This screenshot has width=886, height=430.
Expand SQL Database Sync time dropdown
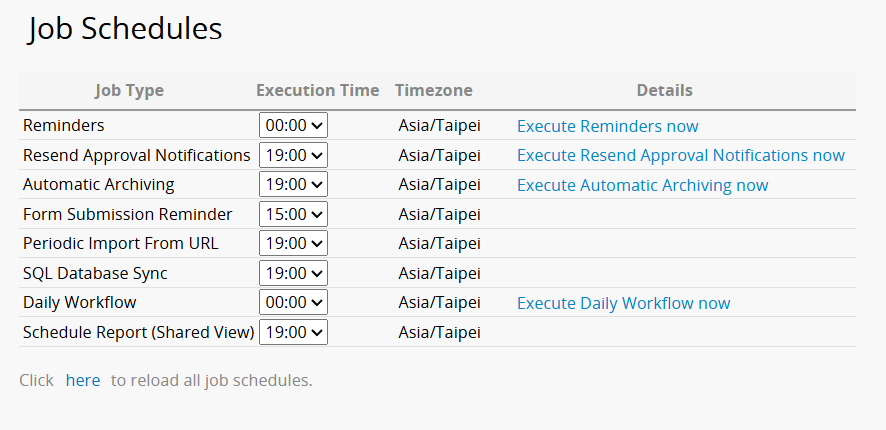[293, 273]
